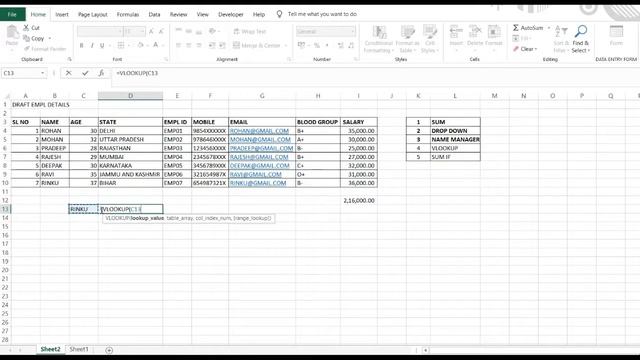640x360 pixels.
Task: Click Increase Font Size icon
Action: point(151,31)
